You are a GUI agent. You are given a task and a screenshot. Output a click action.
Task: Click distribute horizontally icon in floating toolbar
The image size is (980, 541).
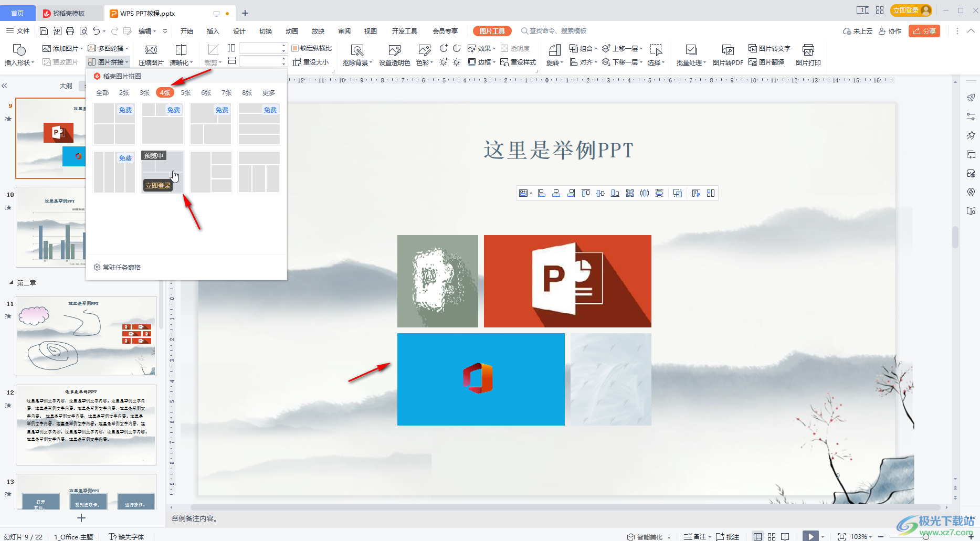click(645, 193)
